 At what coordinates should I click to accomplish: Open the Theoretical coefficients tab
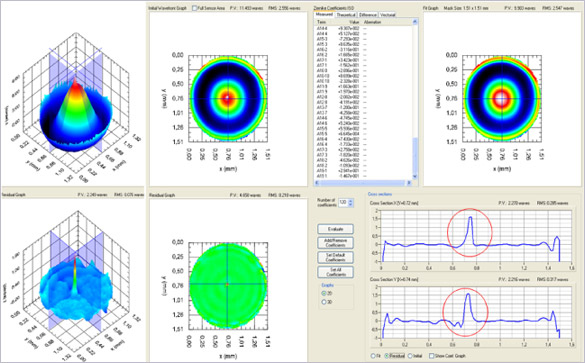(346, 15)
